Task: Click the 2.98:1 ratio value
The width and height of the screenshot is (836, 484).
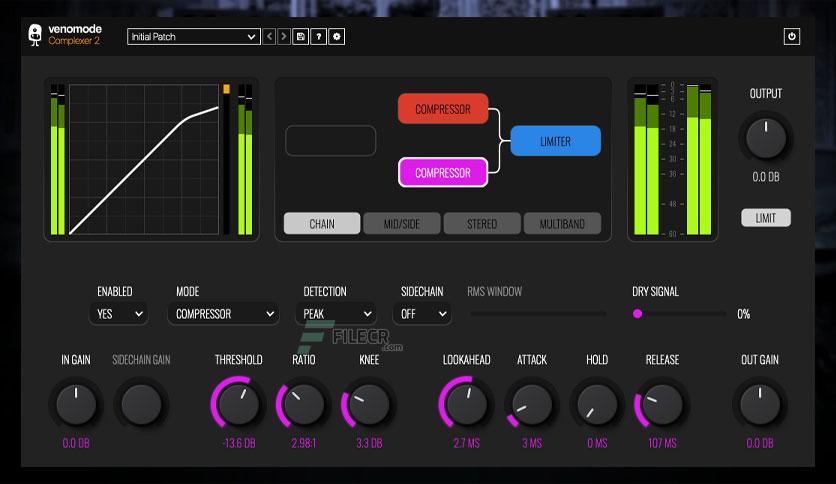Action: point(304,443)
